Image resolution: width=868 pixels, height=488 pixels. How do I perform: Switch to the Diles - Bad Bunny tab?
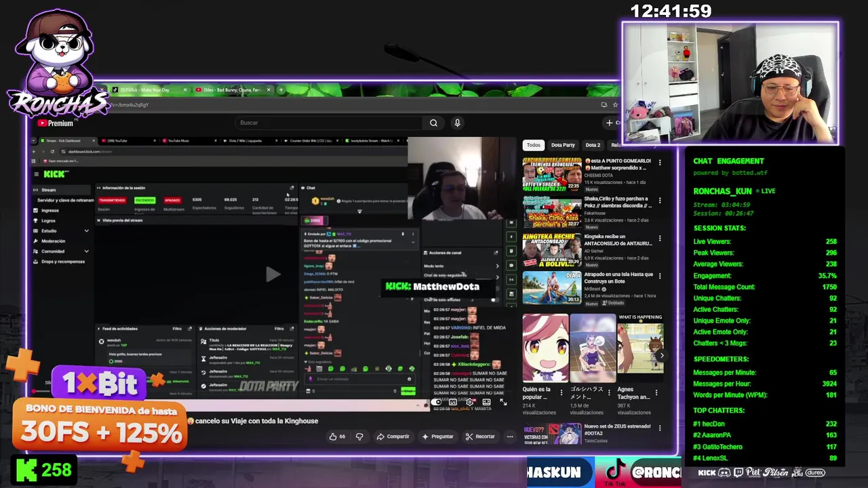[234, 89]
